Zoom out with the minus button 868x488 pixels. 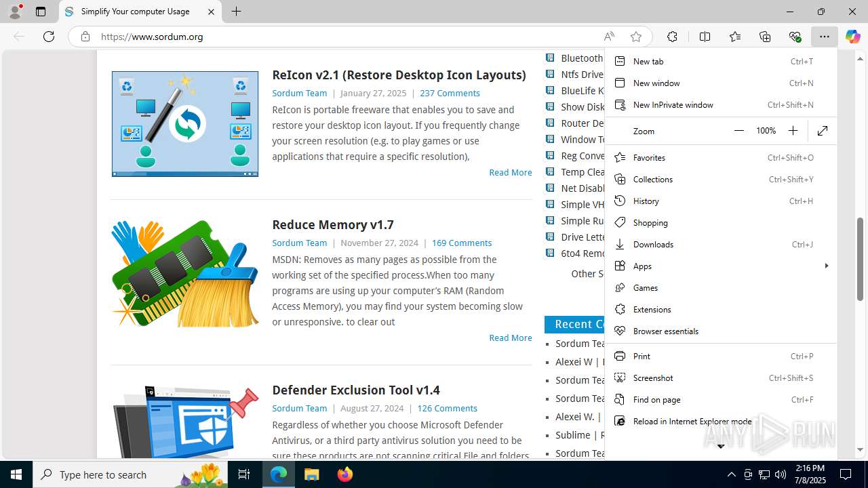(739, 131)
